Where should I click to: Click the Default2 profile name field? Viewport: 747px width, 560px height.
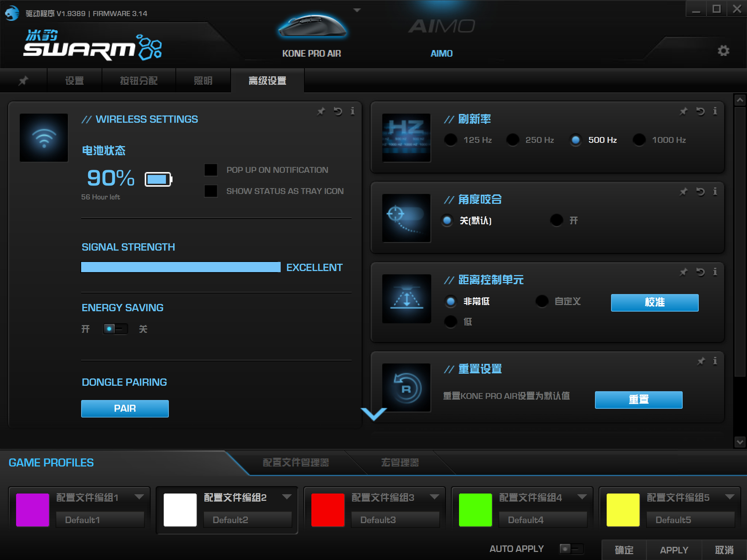[248, 520]
